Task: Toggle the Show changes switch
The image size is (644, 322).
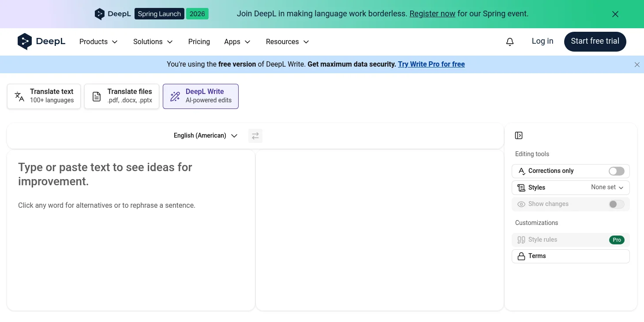Action: 616,204
